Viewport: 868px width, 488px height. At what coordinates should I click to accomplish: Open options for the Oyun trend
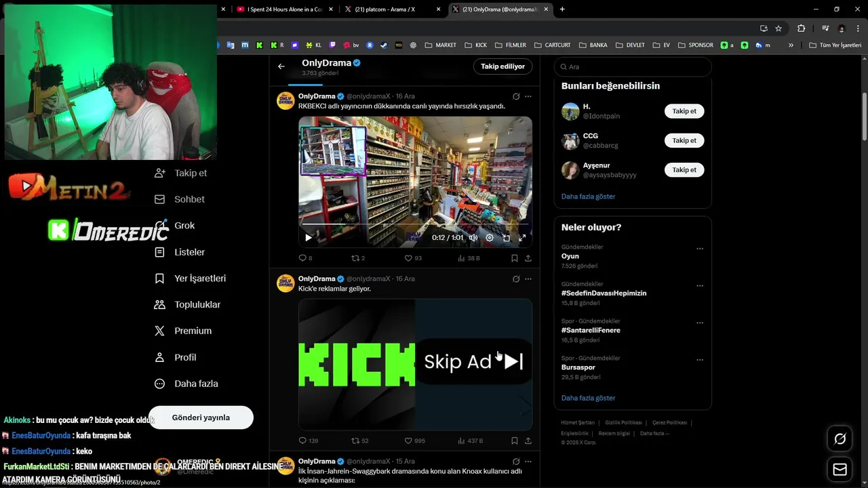pos(700,249)
